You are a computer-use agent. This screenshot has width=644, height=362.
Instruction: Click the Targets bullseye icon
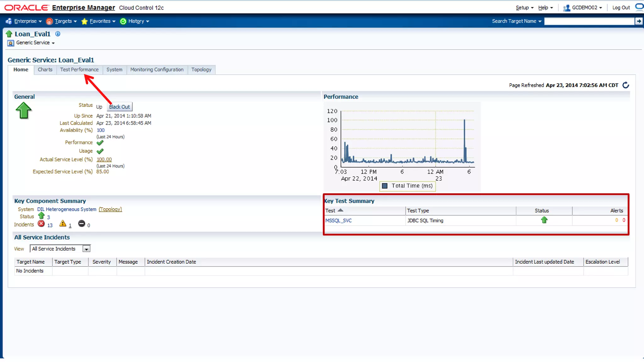49,21
